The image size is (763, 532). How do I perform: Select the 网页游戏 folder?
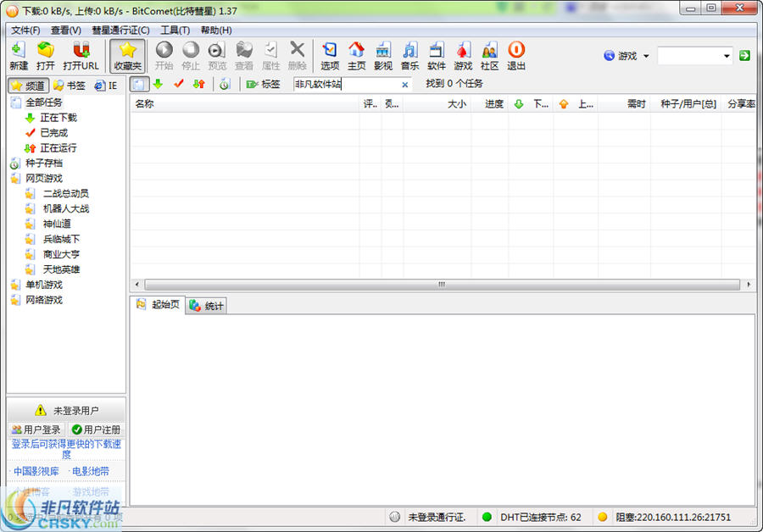point(44,178)
